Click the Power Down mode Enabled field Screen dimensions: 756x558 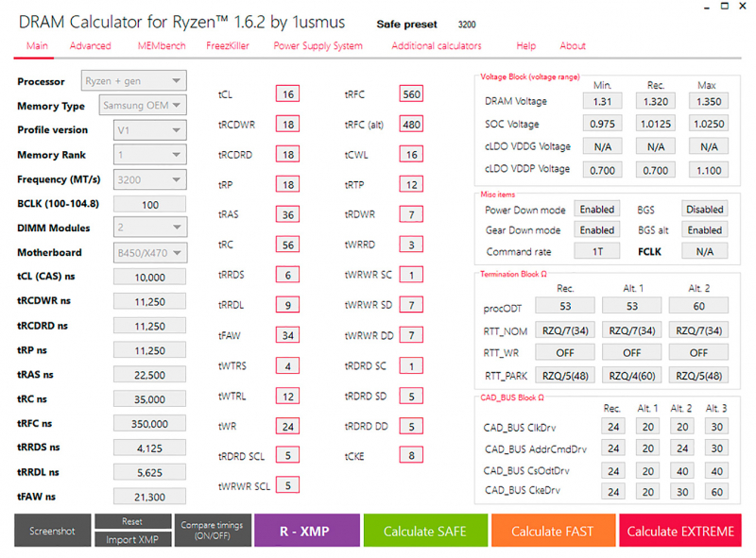pyautogui.click(x=596, y=210)
